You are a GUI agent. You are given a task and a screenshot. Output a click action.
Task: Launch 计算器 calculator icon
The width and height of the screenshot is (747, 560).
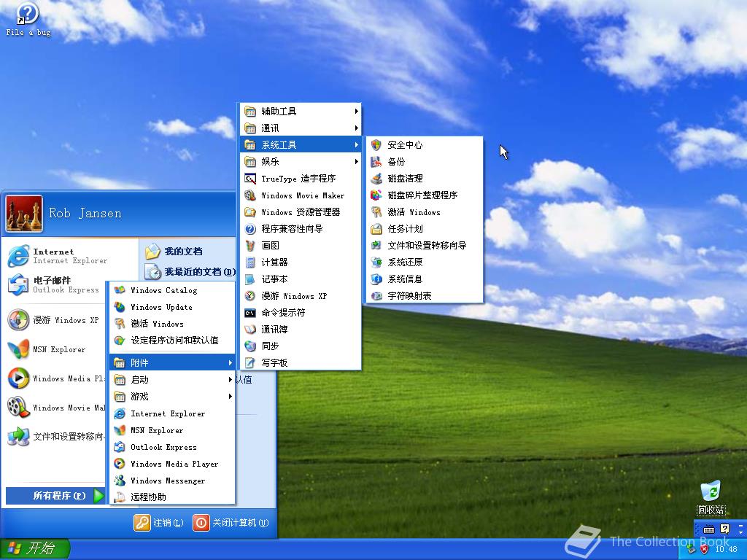click(x=250, y=262)
